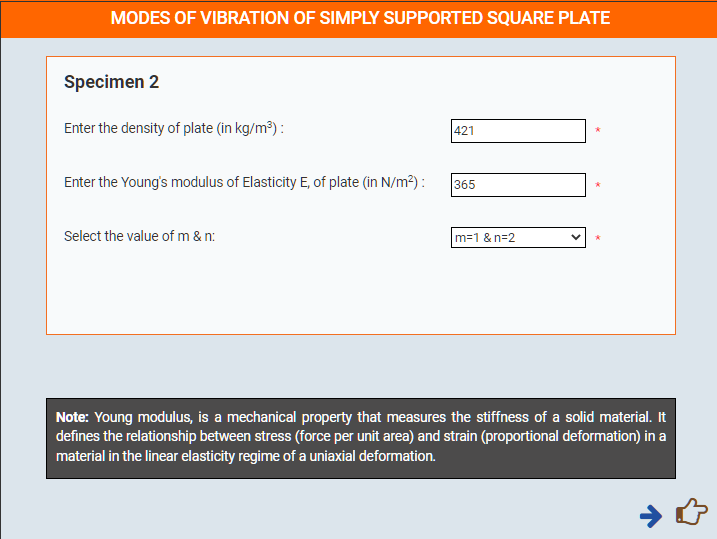
Task: Click the dark Young modulus note box
Action: pos(361,438)
